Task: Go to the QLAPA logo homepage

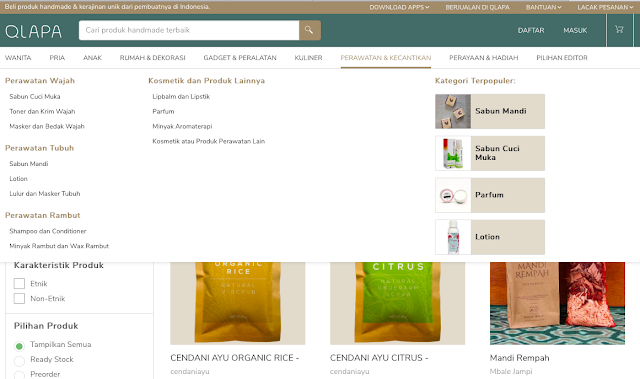Action: [x=33, y=31]
